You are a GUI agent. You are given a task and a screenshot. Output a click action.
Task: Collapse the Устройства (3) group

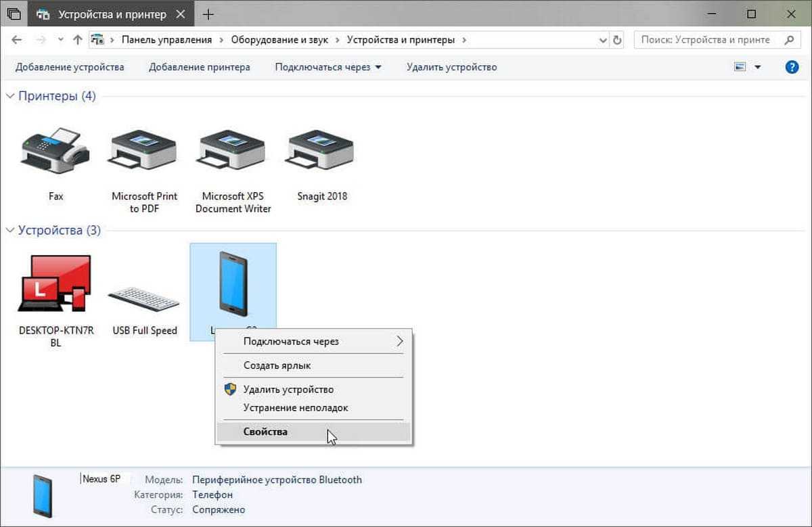(x=10, y=231)
